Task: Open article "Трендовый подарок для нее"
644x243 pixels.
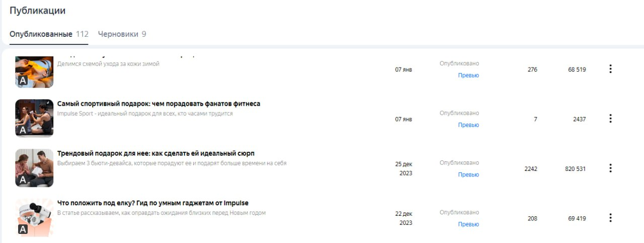Action: pyautogui.click(x=156, y=153)
